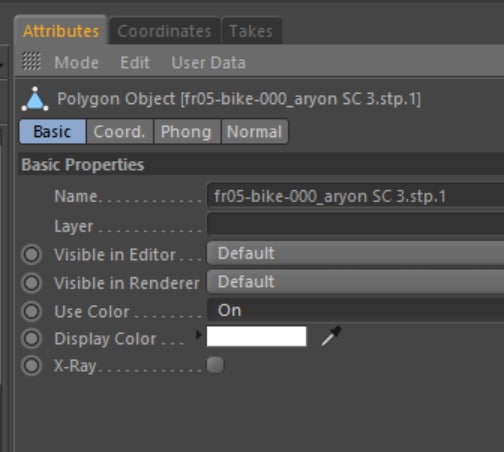Toggle Use Color animation dot

coord(31,311)
